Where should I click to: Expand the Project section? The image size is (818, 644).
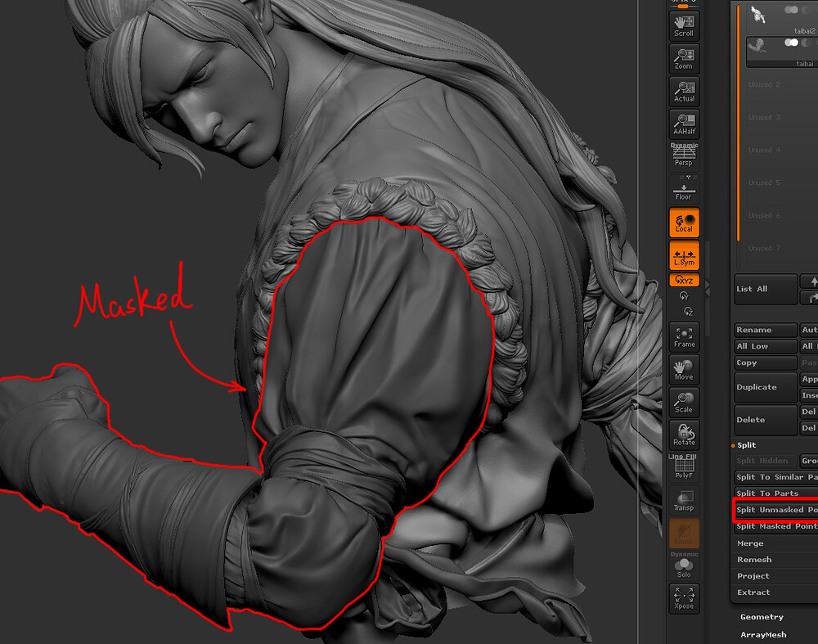(753, 576)
